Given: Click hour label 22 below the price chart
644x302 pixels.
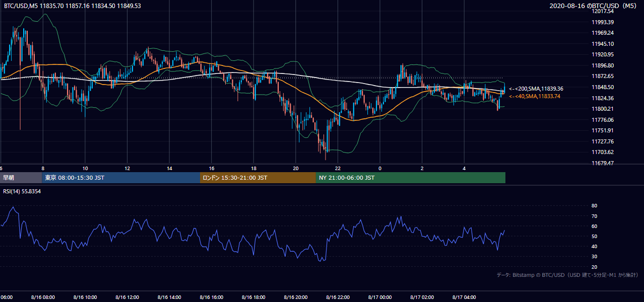Looking at the screenshot, I should click(338, 169).
